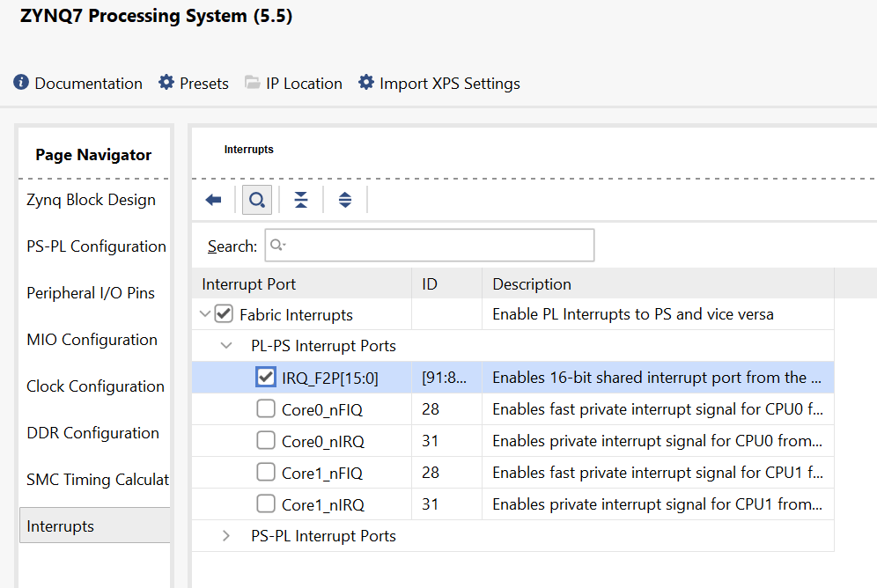Image resolution: width=877 pixels, height=588 pixels.
Task: Open Documentation info icon
Action: click(x=21, y=82)
